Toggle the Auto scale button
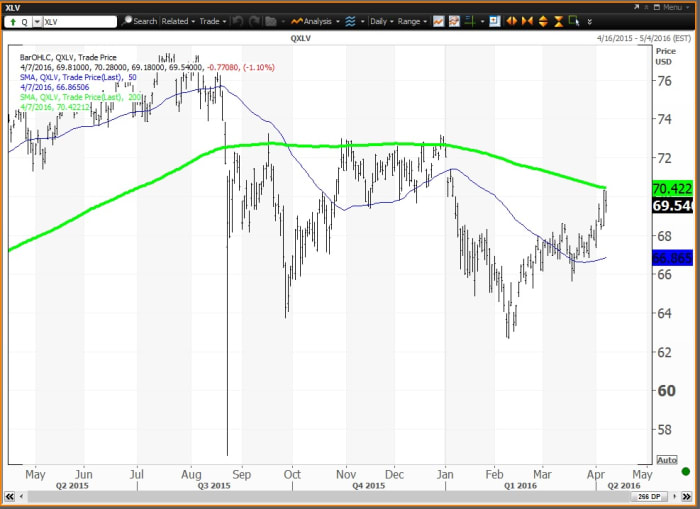700x509 pixels. (x=666, y=460)
